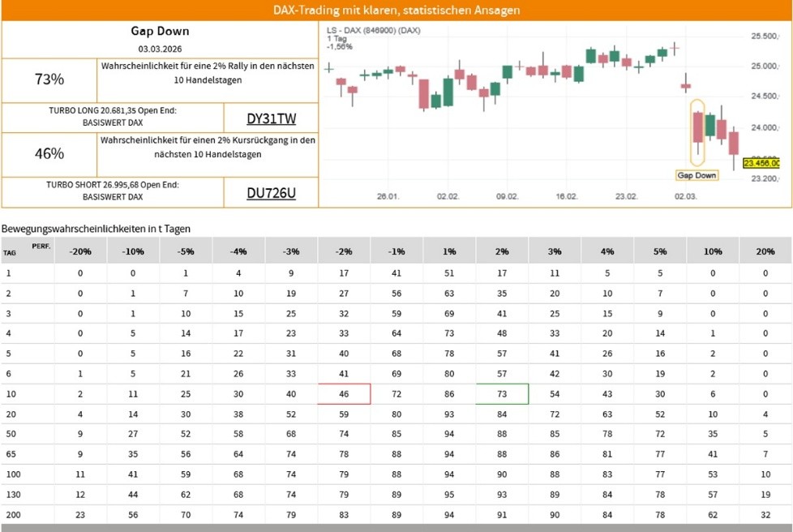Select the red-outlined 46 table cell
Image resolution: width=793 pixels, height=532 pixels.
coord(344,394)
